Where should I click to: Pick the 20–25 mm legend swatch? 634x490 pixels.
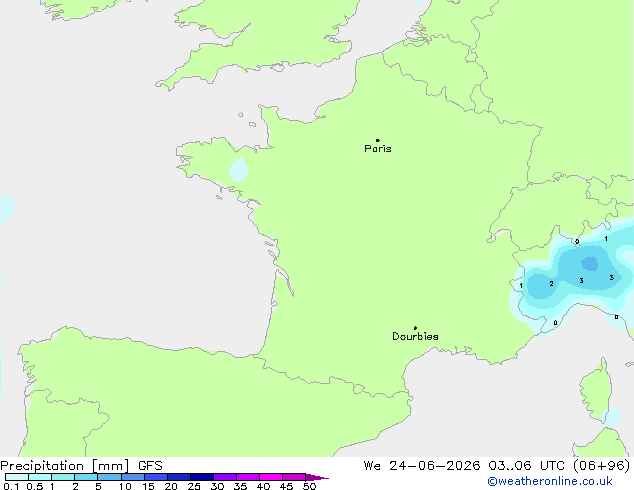(179, 477)
